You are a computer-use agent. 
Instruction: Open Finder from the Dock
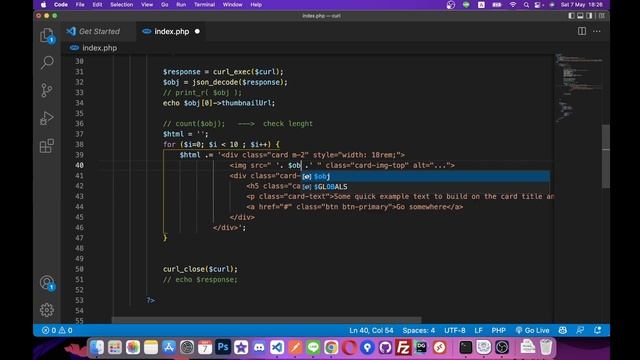coord(97,347)
